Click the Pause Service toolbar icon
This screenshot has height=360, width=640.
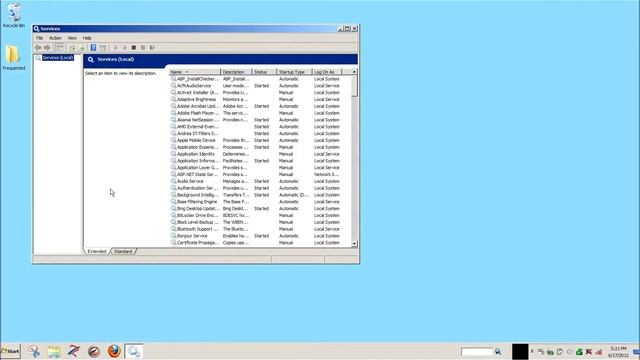tap(143, 48)
